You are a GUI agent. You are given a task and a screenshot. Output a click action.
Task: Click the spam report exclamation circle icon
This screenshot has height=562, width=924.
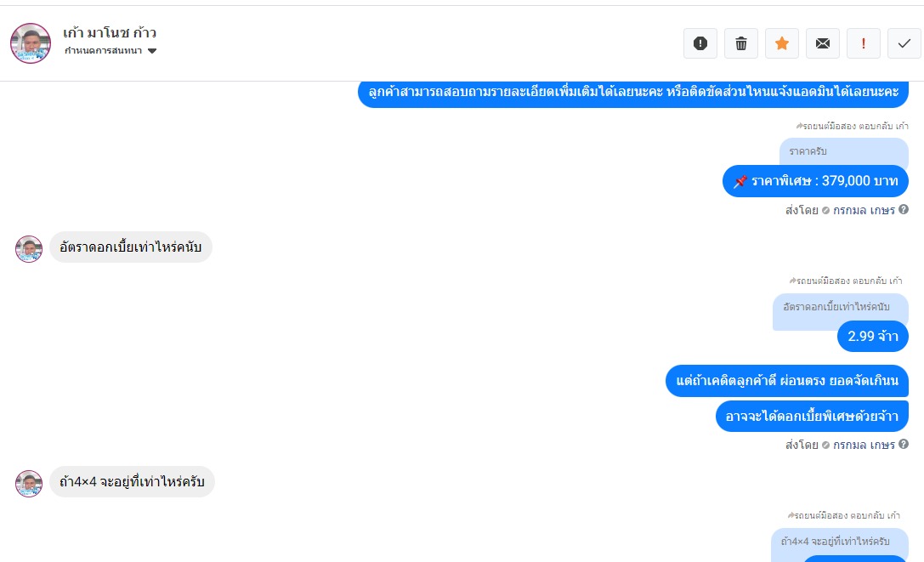click(x=700, y=43)
